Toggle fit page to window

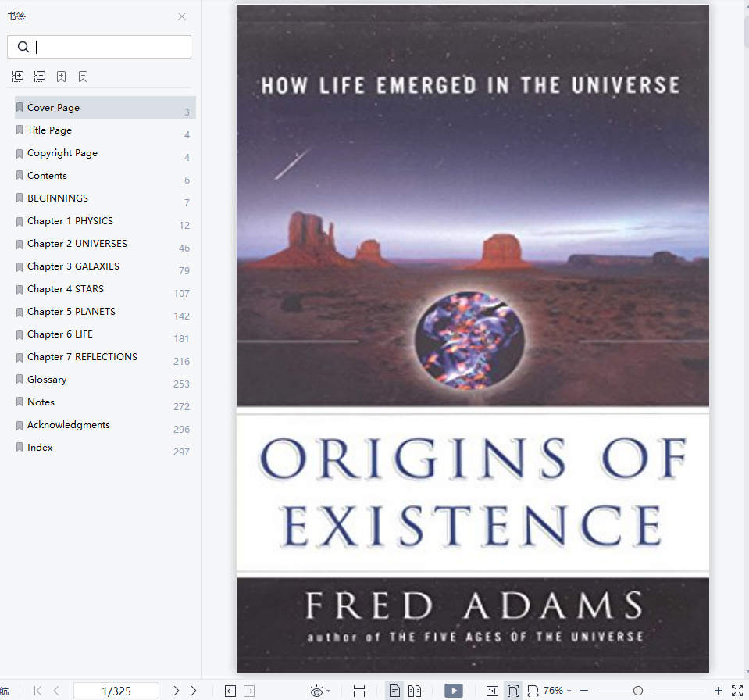[513, 691]
